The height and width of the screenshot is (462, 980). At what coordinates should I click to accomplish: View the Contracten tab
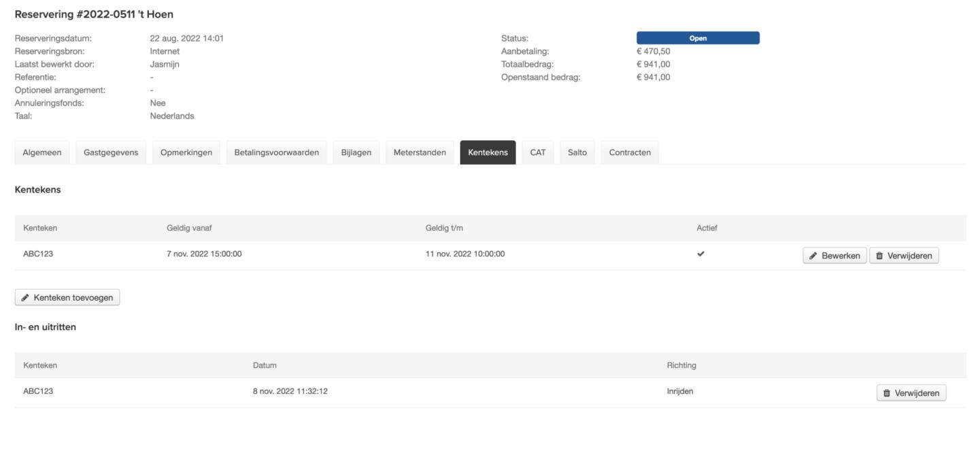click(x=630, y=152)
